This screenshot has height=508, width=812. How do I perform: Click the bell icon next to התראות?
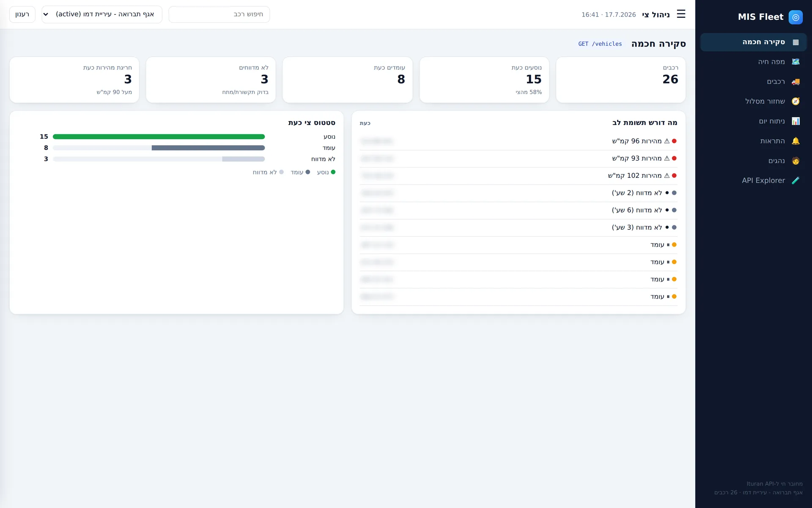796,141
